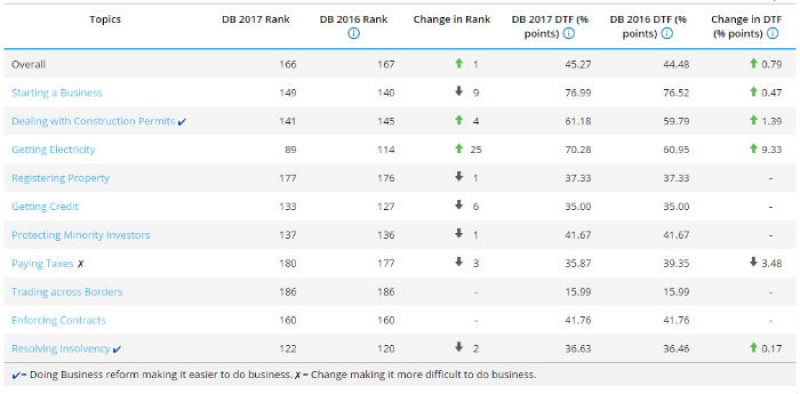Open the Enforcing Contracts topic
This screenshot has height=394, width=800.
tap(58, 321)
